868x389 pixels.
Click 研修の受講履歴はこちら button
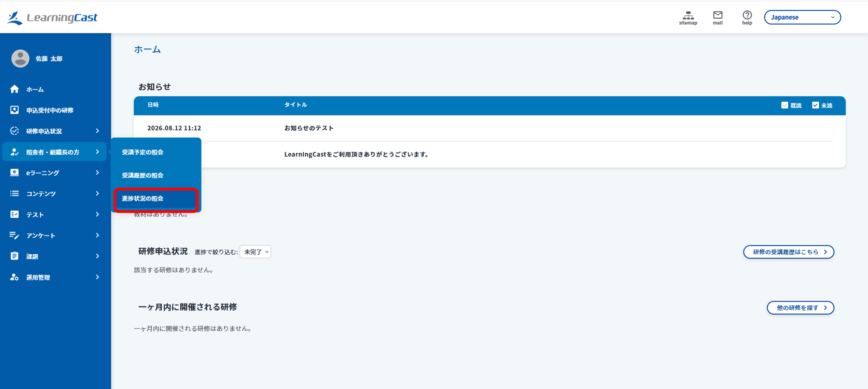click(x=788, y=252)
